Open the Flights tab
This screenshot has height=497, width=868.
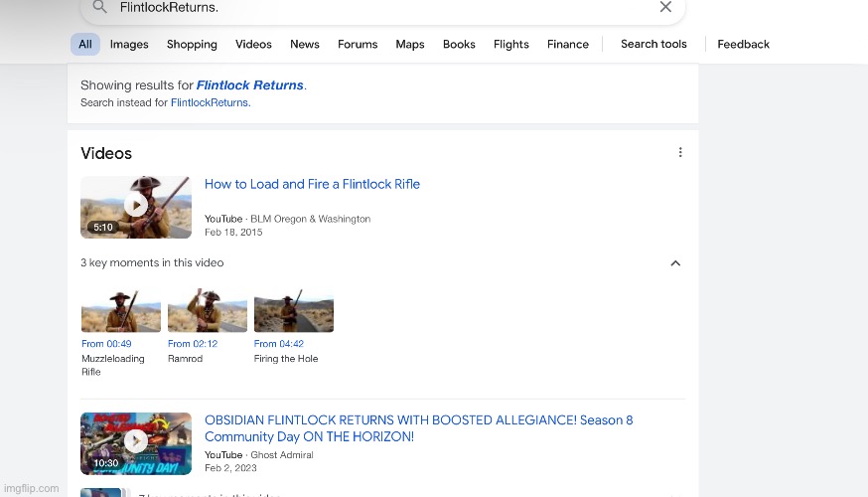coord(510,45)
